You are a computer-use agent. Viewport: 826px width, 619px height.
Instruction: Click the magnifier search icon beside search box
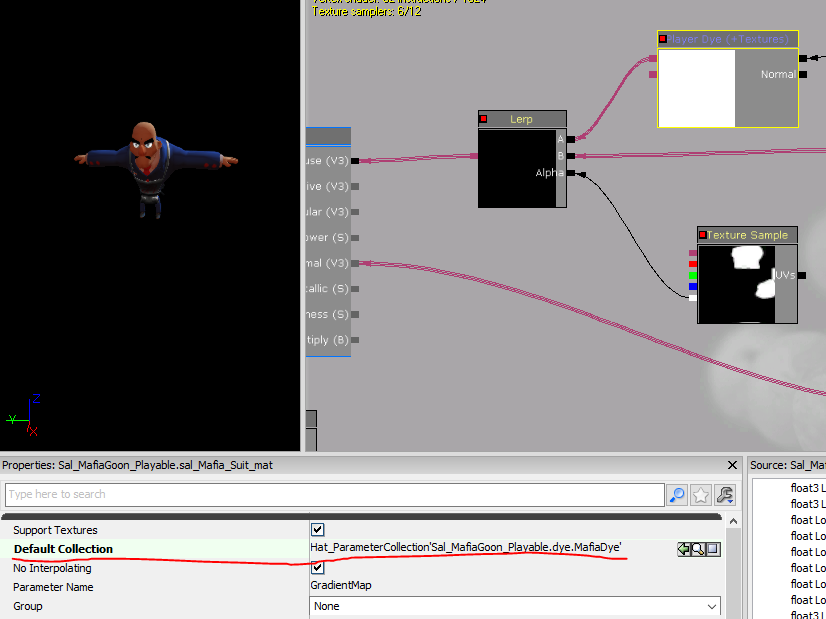[x=677, y=495]
